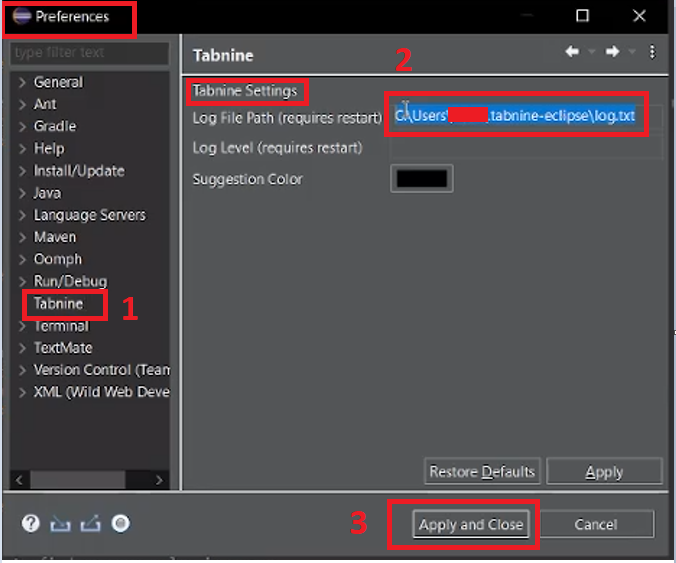Expand the Install/Update tree node
Screen dimensions: 676x563
click(22, 171)
